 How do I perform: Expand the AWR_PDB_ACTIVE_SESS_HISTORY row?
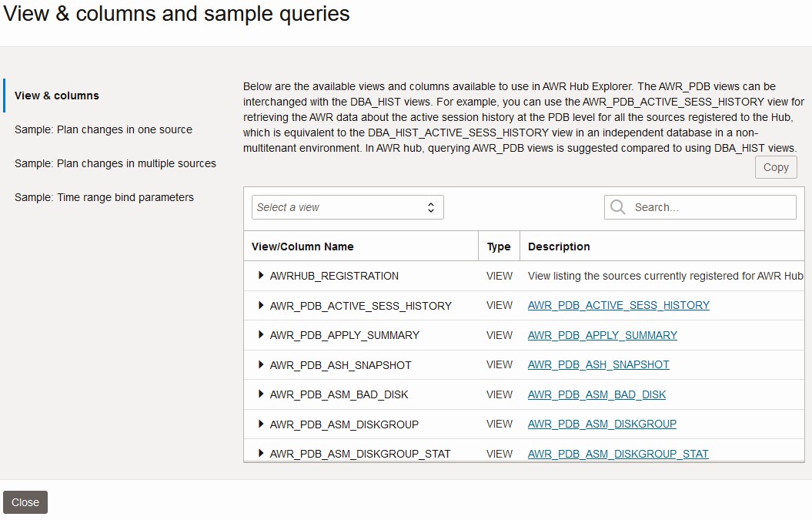click(x=260, y=305)
